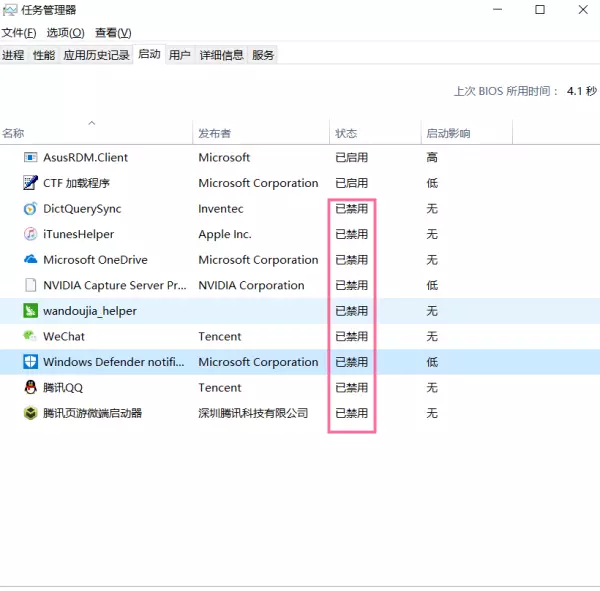
Task: Click the 4.1 秒 BIOS time value
Action: click(582, 91)
